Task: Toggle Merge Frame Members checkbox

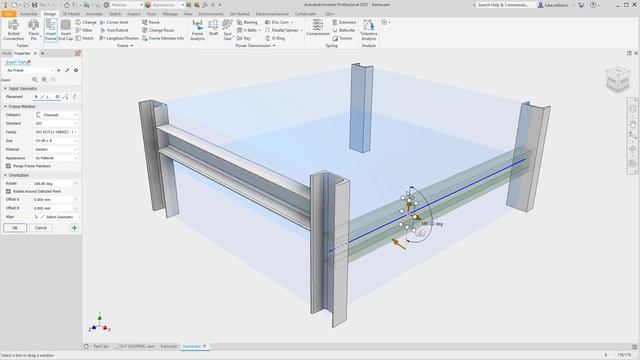Action: click(x=8, y=166)
